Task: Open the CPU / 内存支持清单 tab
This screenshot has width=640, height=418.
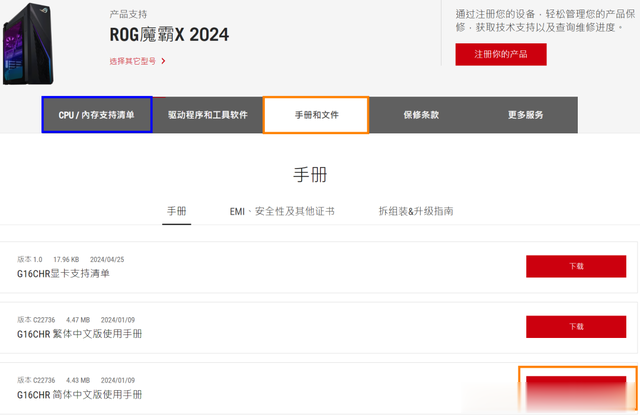Action: tap(97, 115)
